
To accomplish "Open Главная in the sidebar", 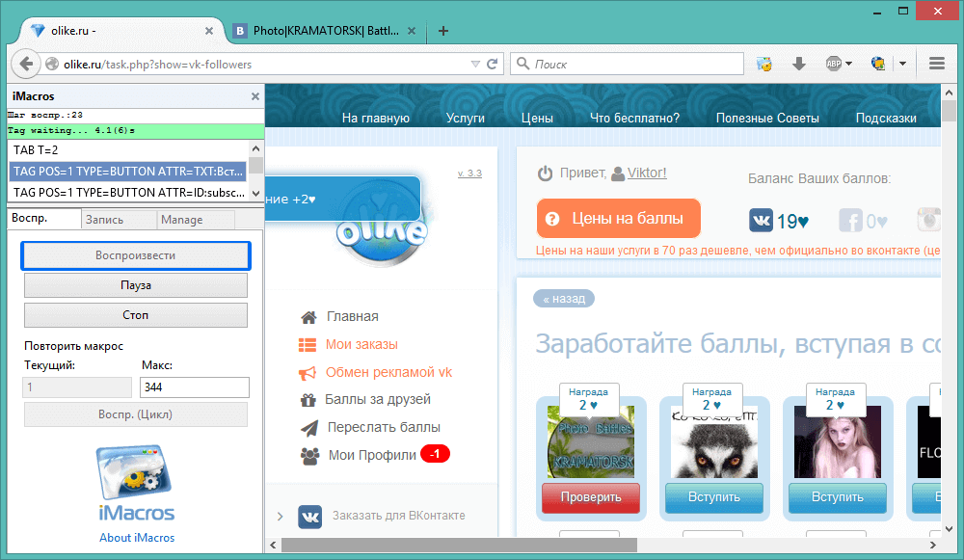I will [x=352, y=316].
